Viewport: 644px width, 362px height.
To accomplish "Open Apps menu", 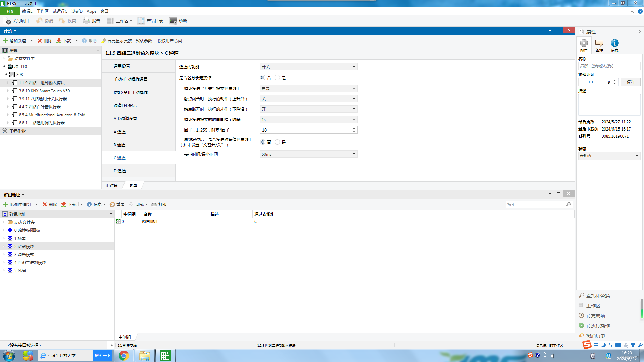I will point(91,11).
